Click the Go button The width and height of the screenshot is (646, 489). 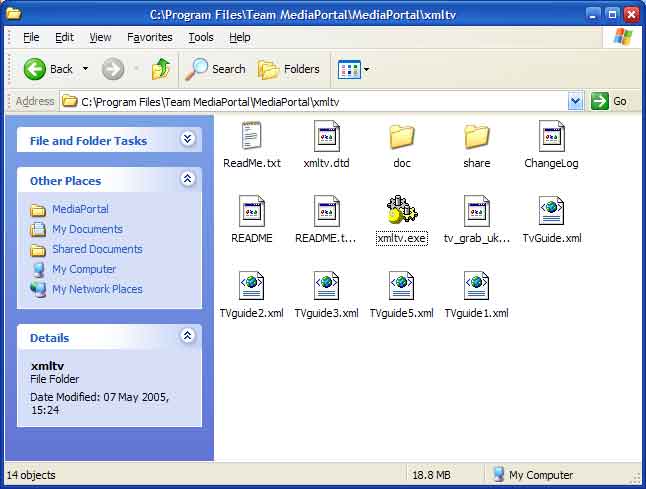coord(610,101)
